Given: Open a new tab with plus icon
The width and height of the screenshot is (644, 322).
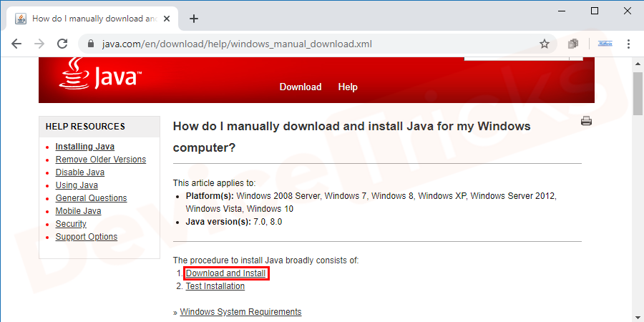Looking at the screenshot, I should (x=193, y=19).
